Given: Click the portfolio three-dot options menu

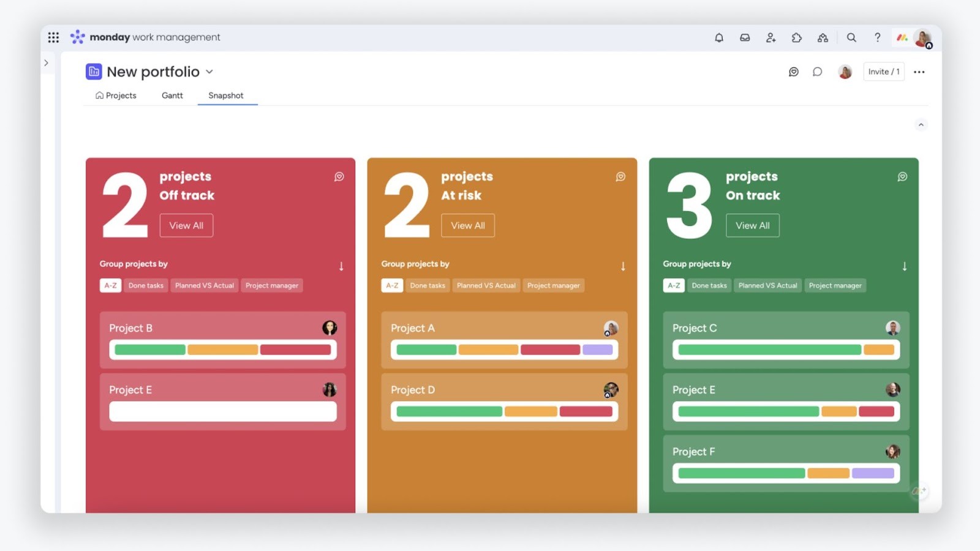Looking at the screenshot, I should (x=919, y=72).
